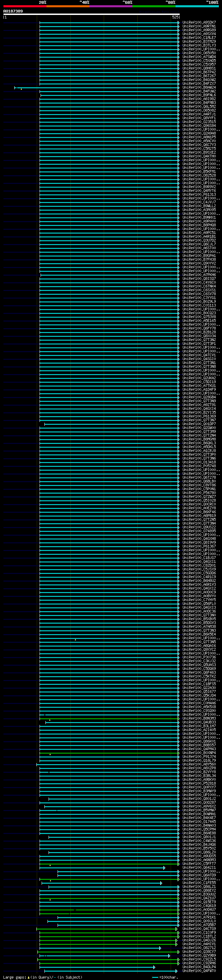This screenshot has width=222, height=980.
Task: Select UniRef100_B6TP42 label
Action: pos(199,72)
